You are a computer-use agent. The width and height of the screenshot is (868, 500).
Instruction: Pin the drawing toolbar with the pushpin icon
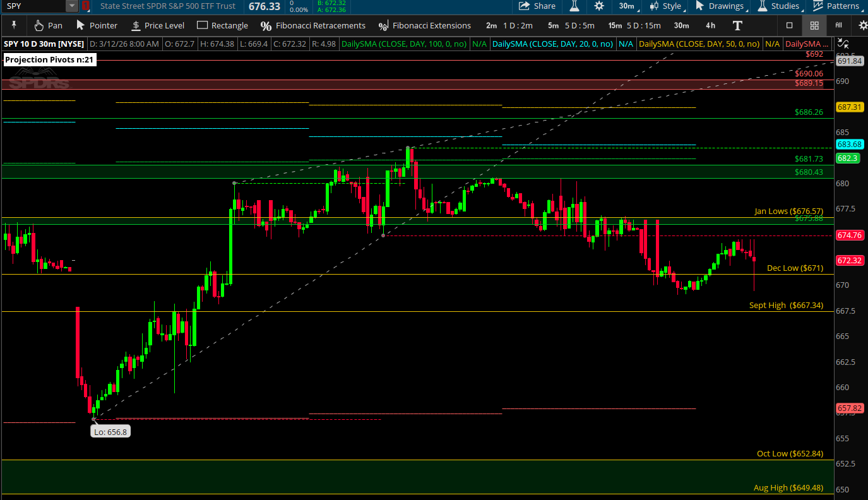(x=15, y=25)
